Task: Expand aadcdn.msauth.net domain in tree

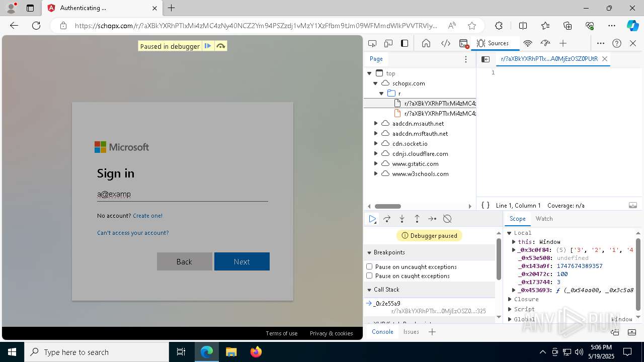Action: point(376,123)
